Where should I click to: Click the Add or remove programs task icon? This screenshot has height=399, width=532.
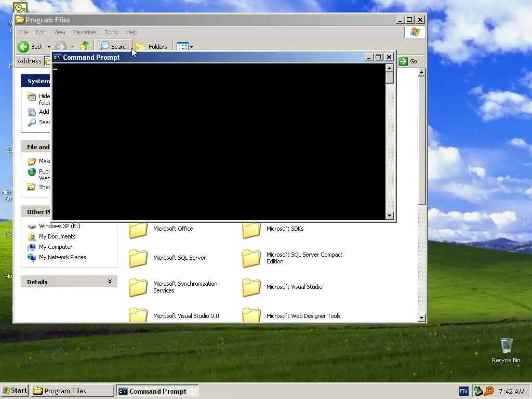32,112
